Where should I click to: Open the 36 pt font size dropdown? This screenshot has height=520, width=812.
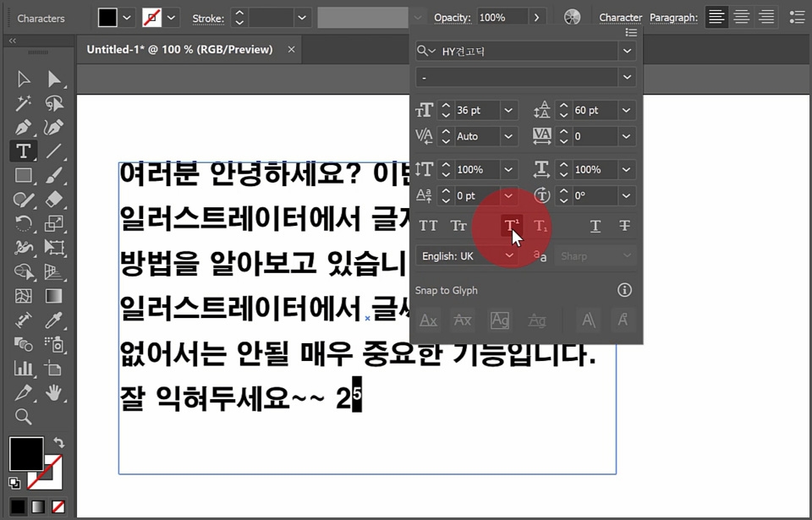tap(508, 110)
